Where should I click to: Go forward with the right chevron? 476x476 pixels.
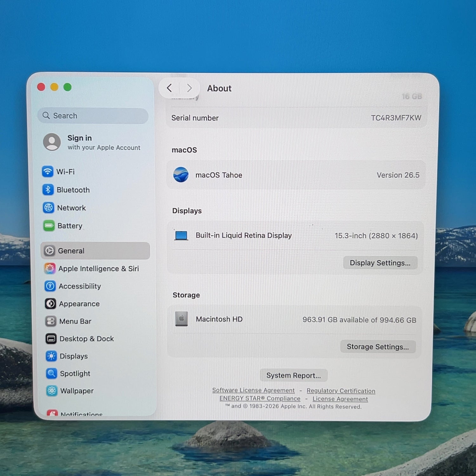point(189,88)
